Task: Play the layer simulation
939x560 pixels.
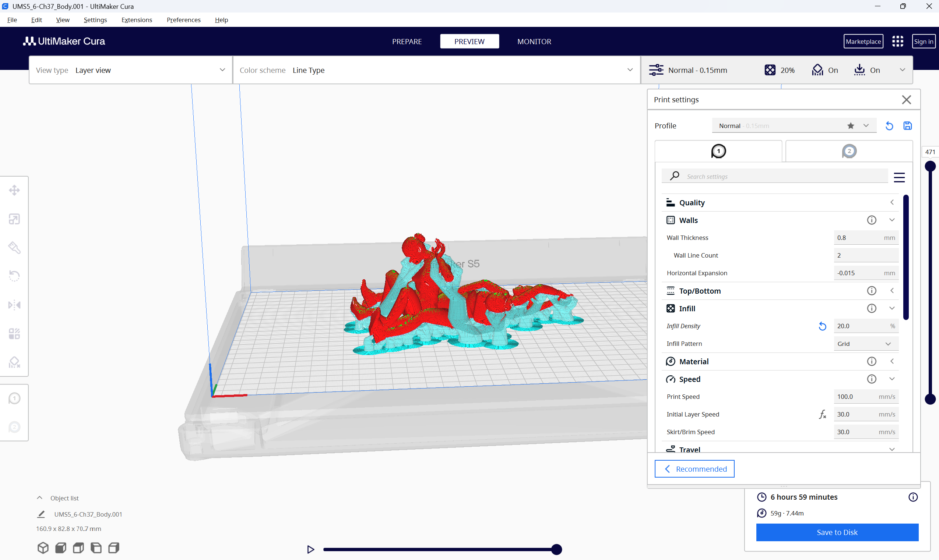Action: [x=310, y=550]
